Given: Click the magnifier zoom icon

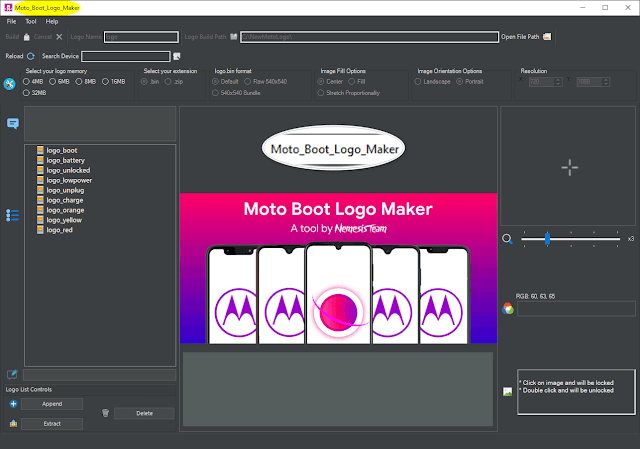Looking at the screenshot, I should pos(507,239).
